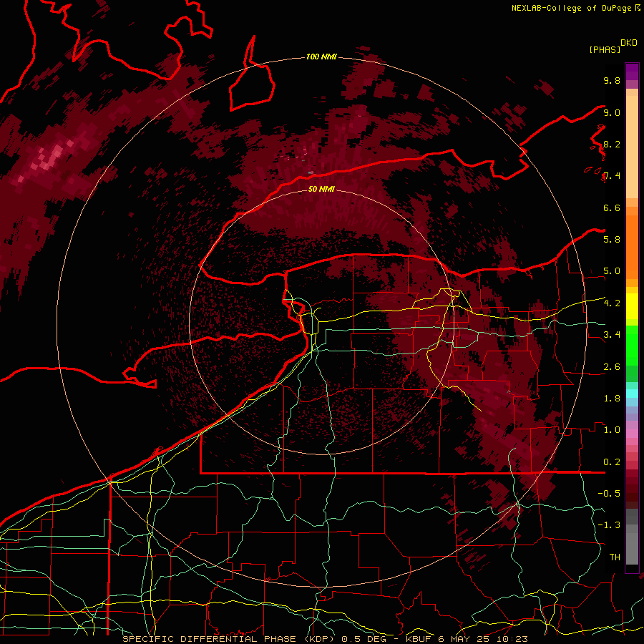Click the TH legend label

(x=615, y=557)
